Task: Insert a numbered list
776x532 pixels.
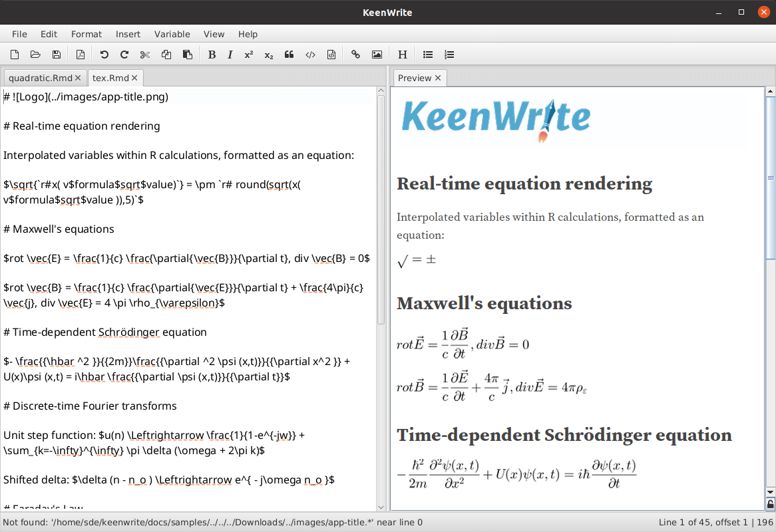Action: pyautogui.click(x=449, y=55)
